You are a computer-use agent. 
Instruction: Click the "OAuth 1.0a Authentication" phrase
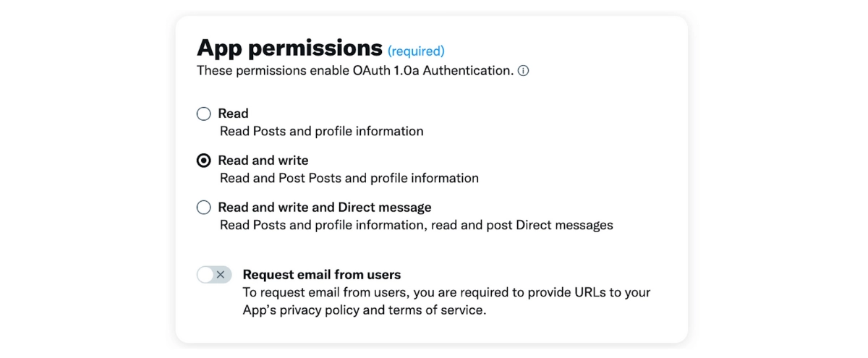tap(442, 71)
